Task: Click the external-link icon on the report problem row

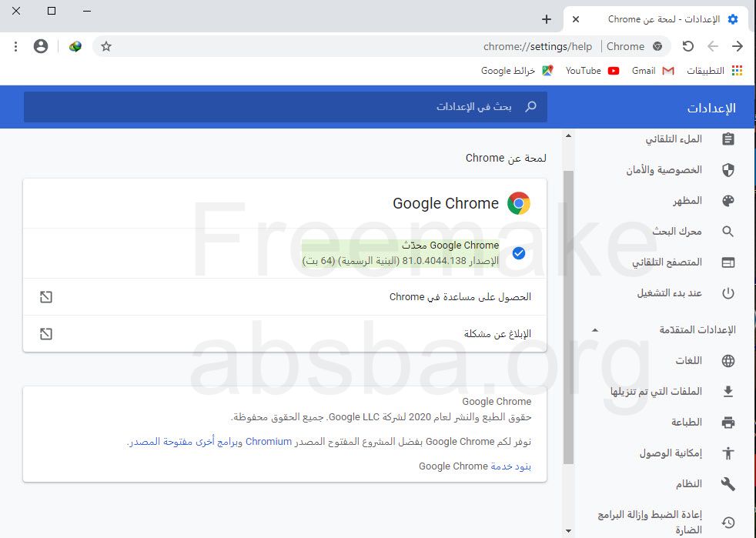Action: pyautogui.click(x=46, y=334)
